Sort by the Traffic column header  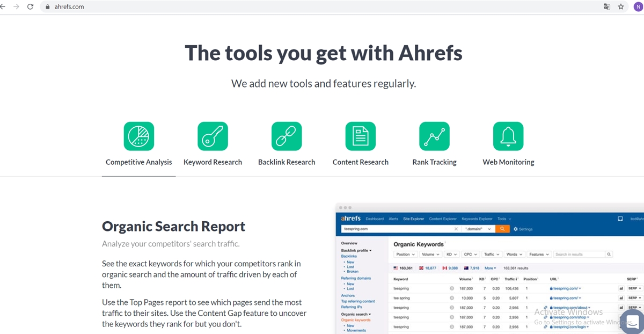pyautogui.click(x=510, y=279)
